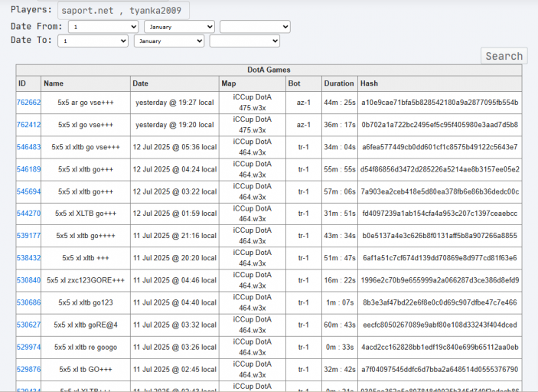The width and height of the screenshot is (538, 392).
Task: Click date 'yesterday @ 19:27 local'
Action: coord(174,103)
